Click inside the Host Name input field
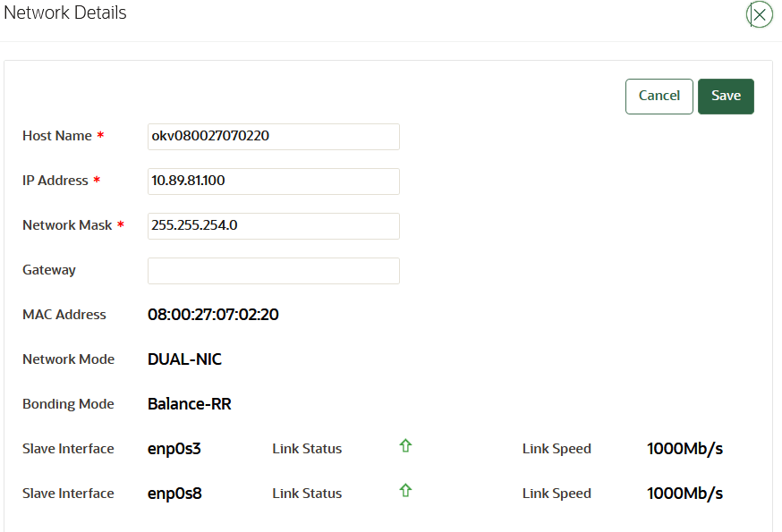The height and width of the screenshot is (532, 782). coord(273,136)
